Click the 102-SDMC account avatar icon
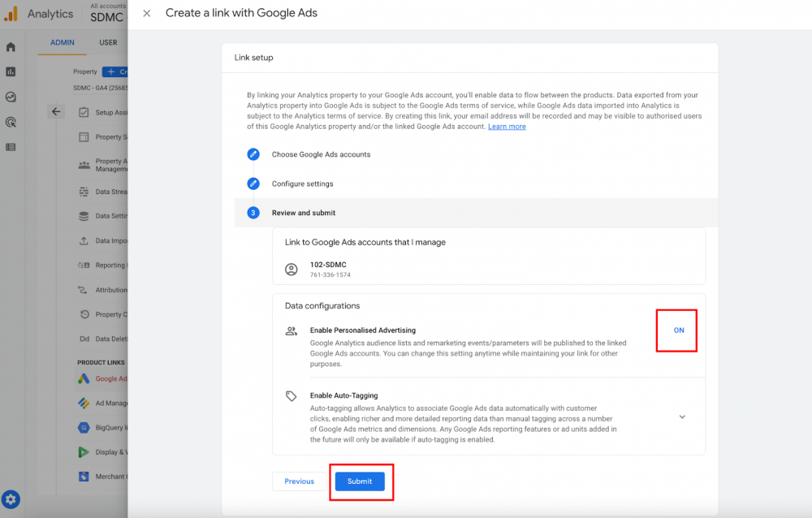 tap(292, 270)
